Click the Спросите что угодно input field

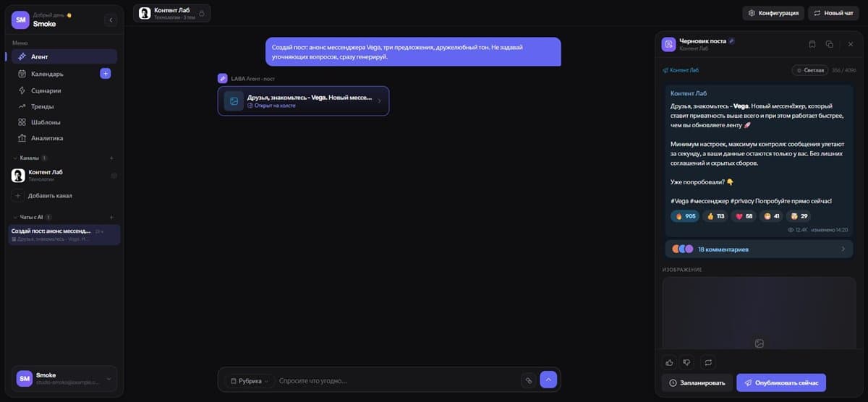pos(396,380)
